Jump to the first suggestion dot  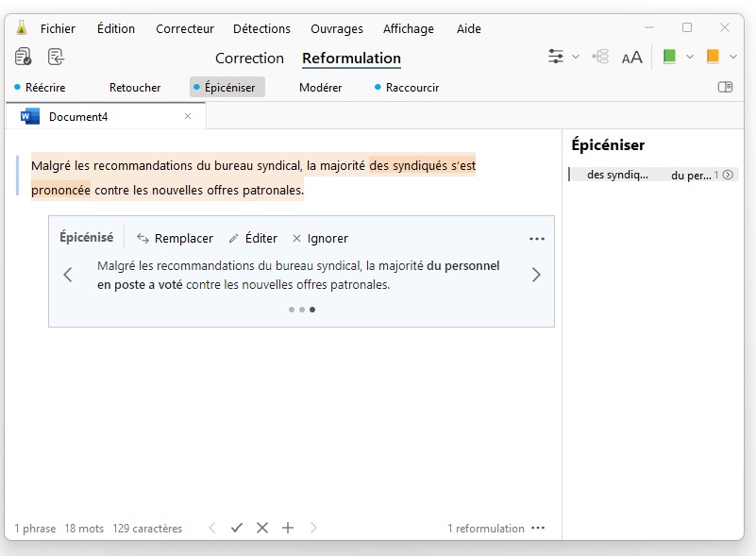point(292,310)
